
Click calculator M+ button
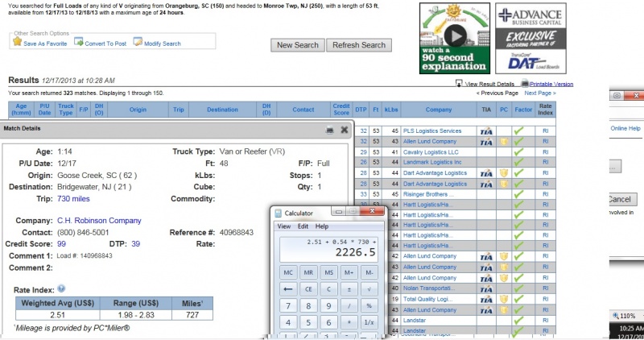pos(349,272)
